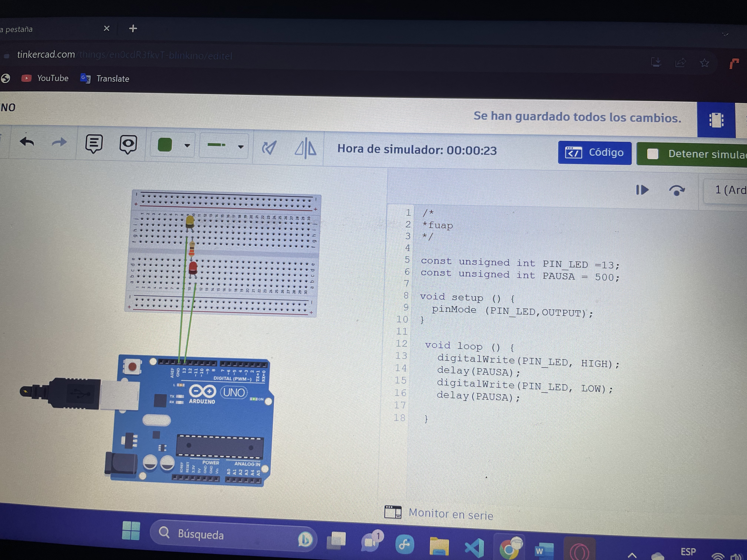747x560 pixels.
Task: Click the green wire color swatch
Action: click(165, 145)
